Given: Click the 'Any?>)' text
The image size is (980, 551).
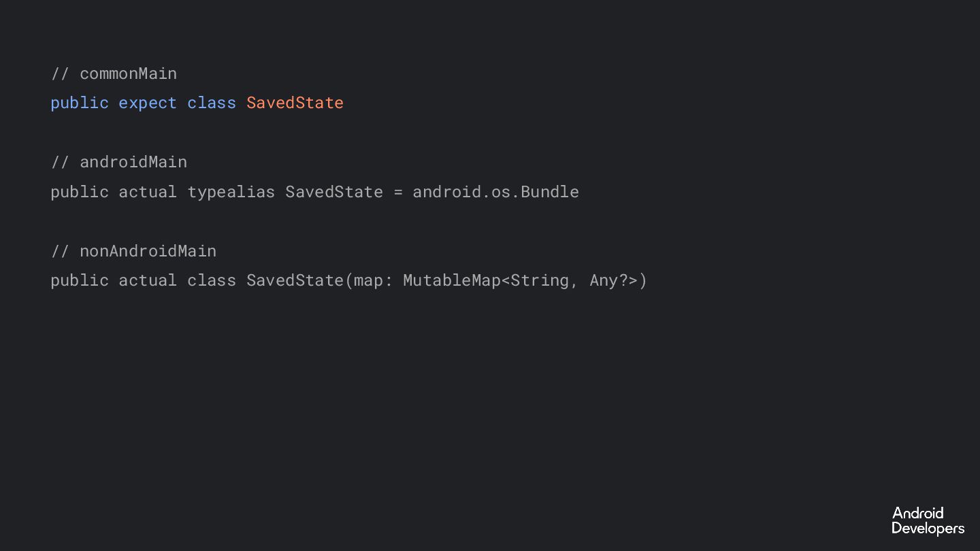Looking at the screenshot, I should (x=618, y=280).
